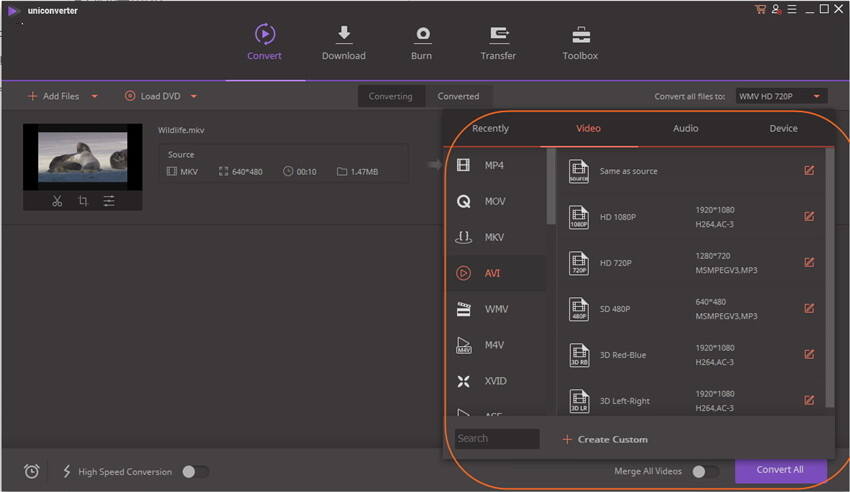
Task: Click the Wildlife.mkv video thumbnail
Action: click(x=82, y=157)
